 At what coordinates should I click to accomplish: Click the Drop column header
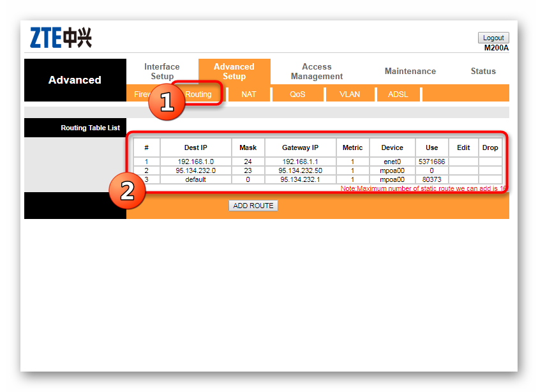coord(490,147)
